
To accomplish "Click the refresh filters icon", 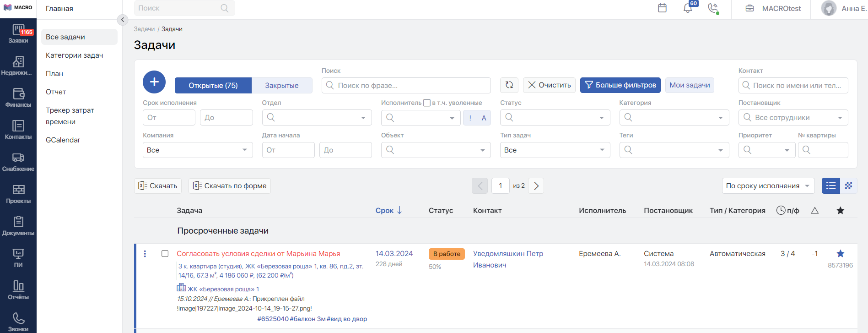I will click(509, 85).
